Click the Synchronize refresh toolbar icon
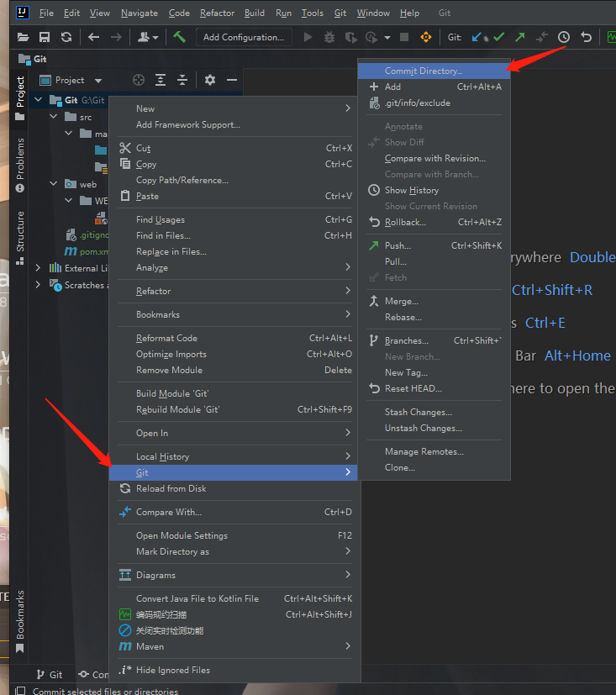This screenshot has width=616, height=695. click(66, 37)
